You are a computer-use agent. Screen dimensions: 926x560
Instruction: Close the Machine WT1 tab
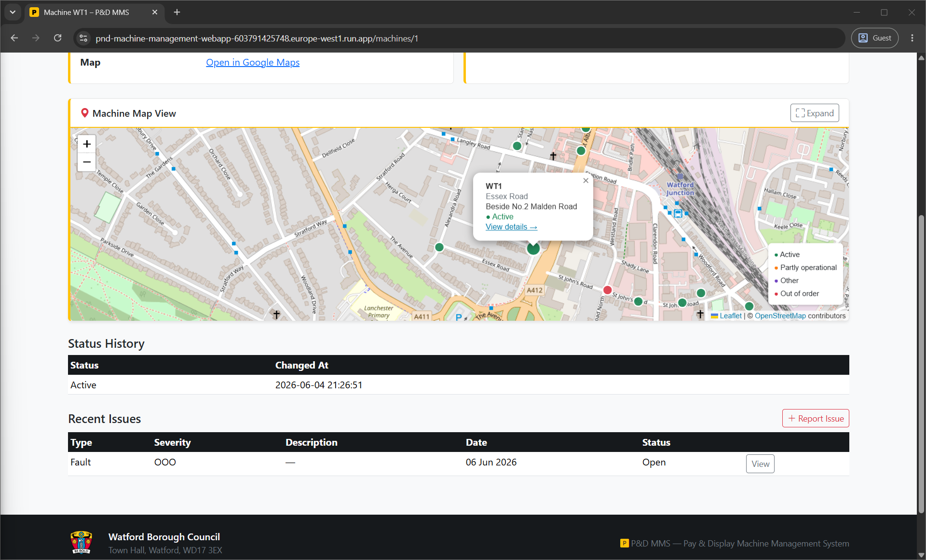pos(155,12)
